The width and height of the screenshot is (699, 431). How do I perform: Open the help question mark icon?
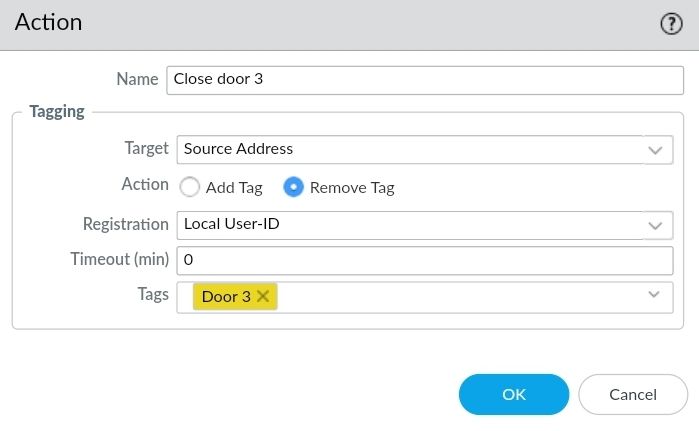click(x=671, y=25)
